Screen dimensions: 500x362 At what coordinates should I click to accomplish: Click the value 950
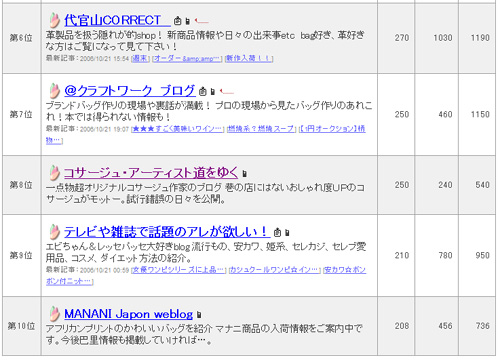(483, 256)
